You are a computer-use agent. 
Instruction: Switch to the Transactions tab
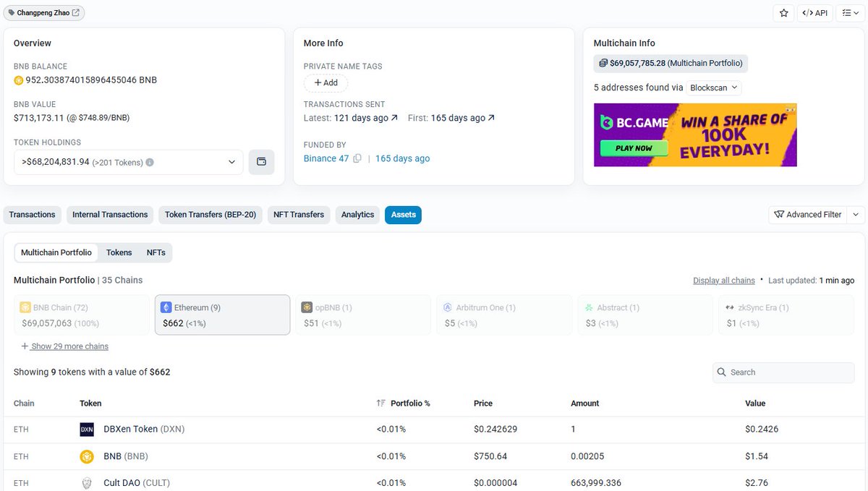click(x=32, y=215)
